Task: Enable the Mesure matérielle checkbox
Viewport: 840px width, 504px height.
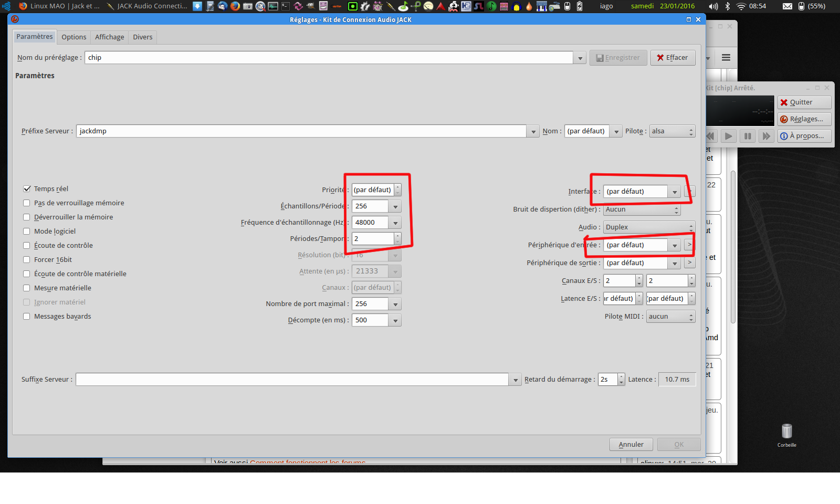Action: (x=27, y=288)
